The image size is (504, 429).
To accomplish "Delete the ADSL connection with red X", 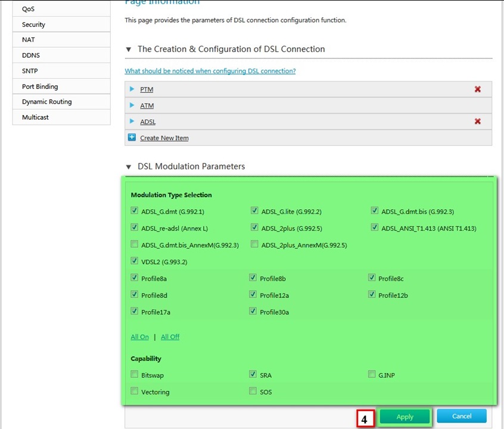I will point(477,121).
